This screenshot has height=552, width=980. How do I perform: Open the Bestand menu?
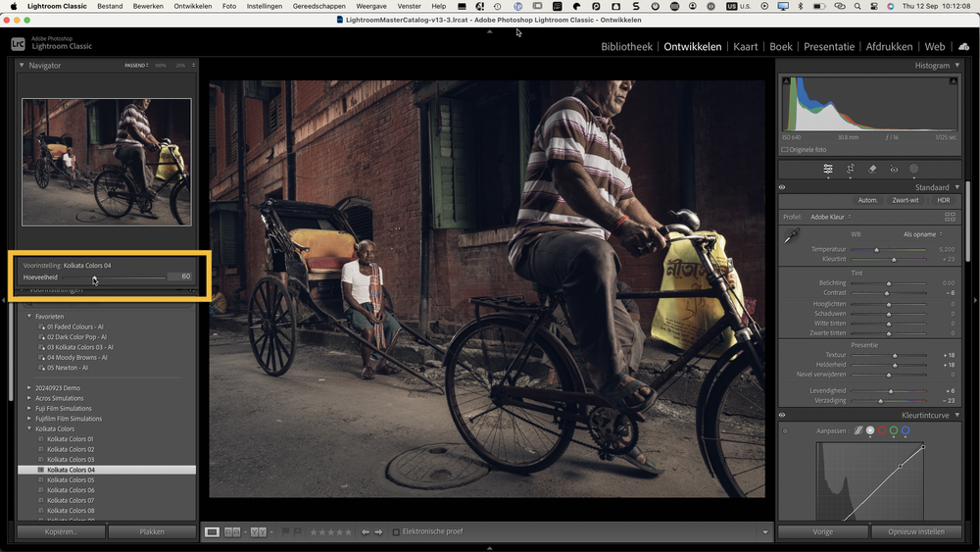coord(110,6)
